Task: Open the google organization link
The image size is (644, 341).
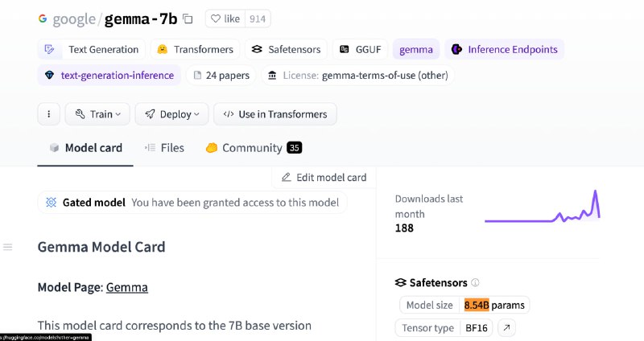Action: pos(74,19)
